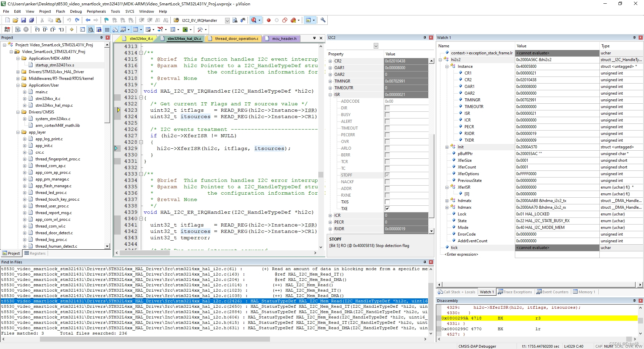Click the Save file toolbar icon
The width and height of the screenshot is (644, 349).
[x=23, y=20]
